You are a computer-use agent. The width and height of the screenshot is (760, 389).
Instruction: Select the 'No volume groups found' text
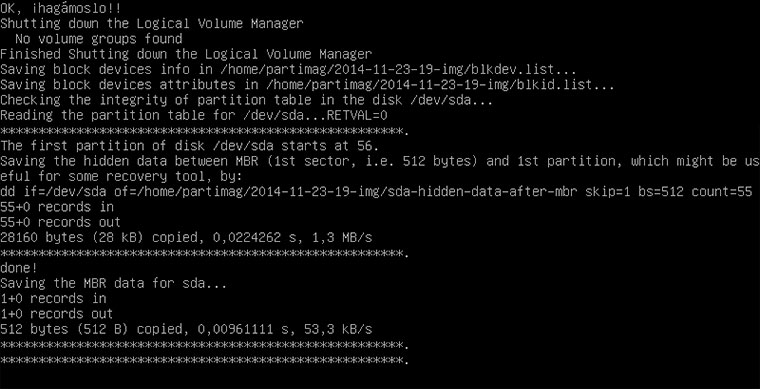tap(98, 39)
